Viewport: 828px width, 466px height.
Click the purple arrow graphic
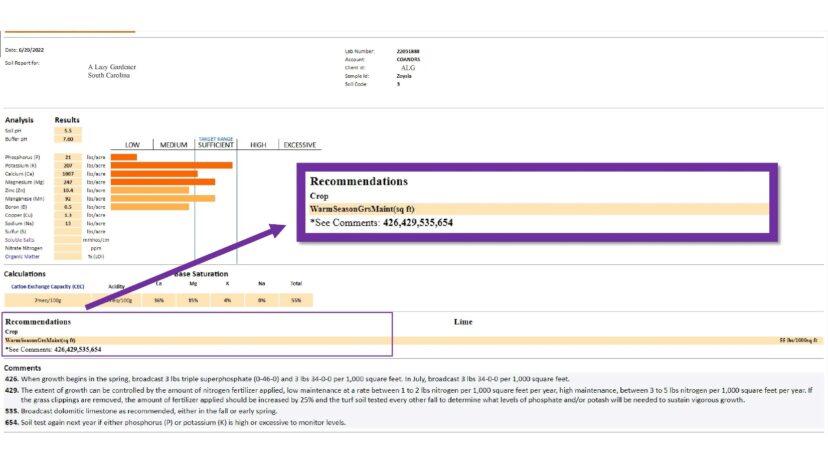pos(186,266)
